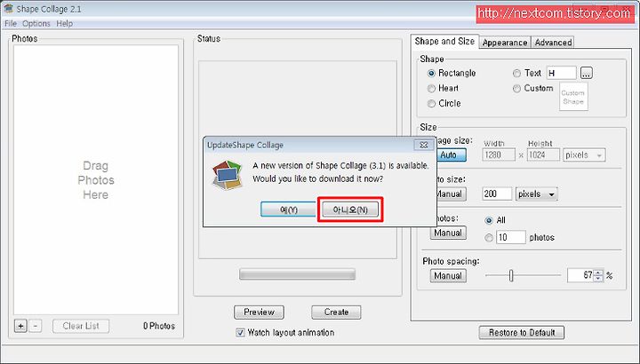Click the photo spacing 67 value field
Image resolution: width=640 pixels, height=364 pixels.
tap(580, 275)
